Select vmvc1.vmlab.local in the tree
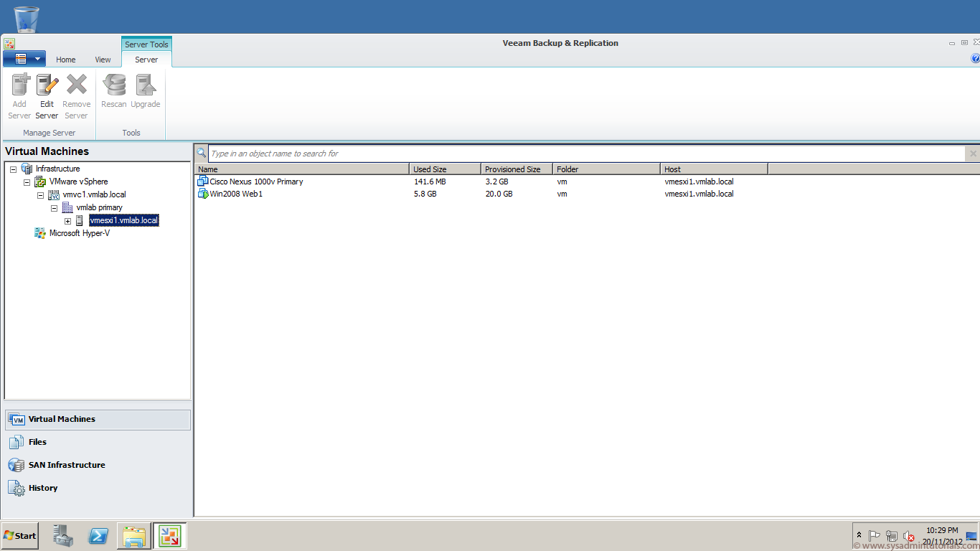 pos(95,194)
